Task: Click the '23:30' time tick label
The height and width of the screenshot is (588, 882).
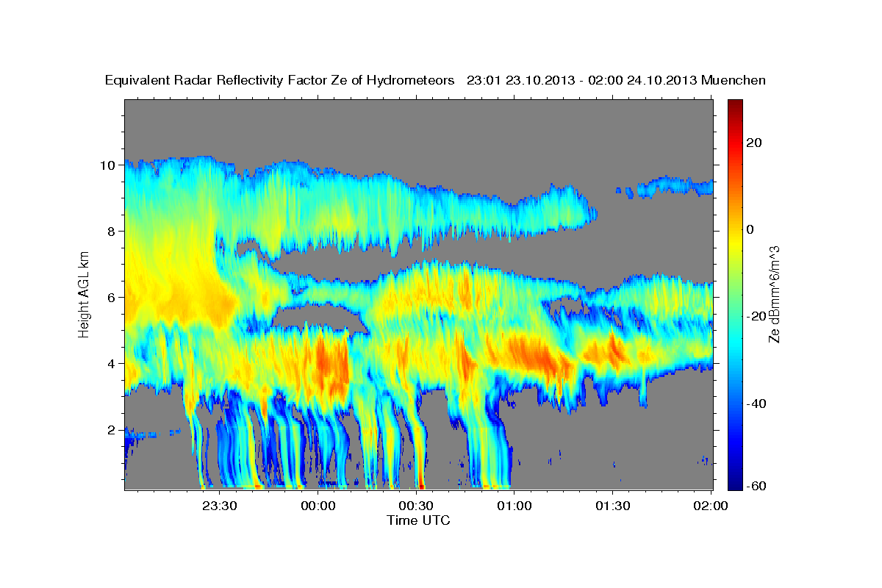Action: pyautogui.click(x=220, y=506)
